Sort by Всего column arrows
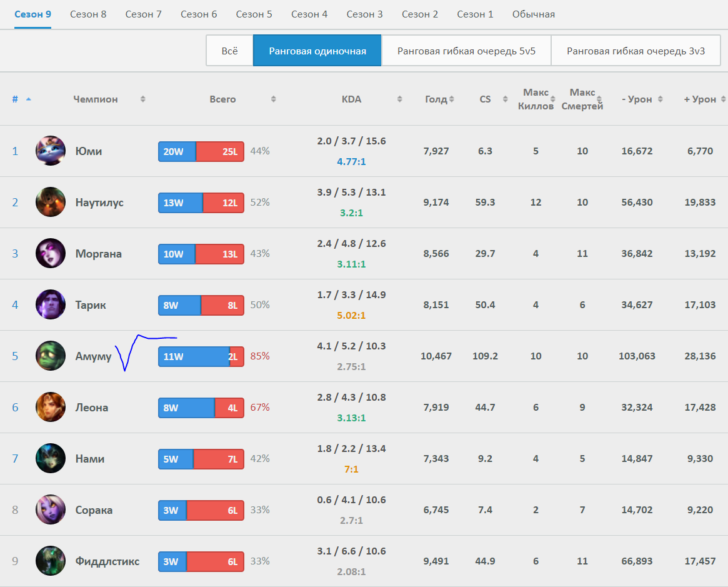Viewport: 728px width, 587px height. [274, 99]
